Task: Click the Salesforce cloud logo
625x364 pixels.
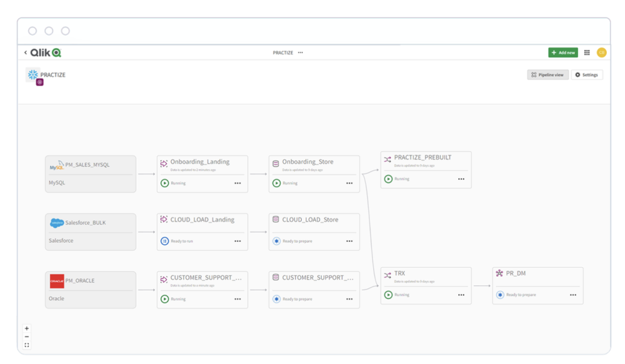Action: 57,223
